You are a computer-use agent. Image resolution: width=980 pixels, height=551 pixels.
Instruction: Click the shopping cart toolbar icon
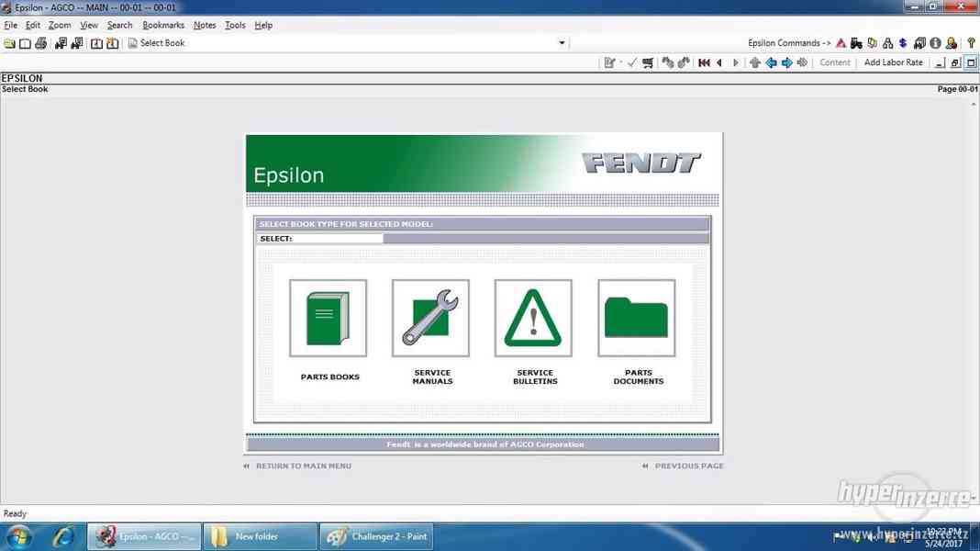[648, 62]
